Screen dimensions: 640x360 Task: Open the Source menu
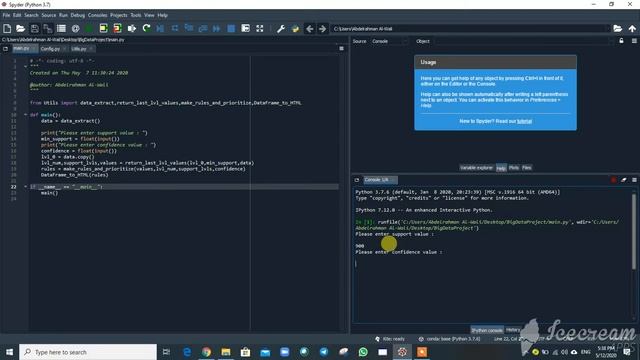[x=49, y=15]
